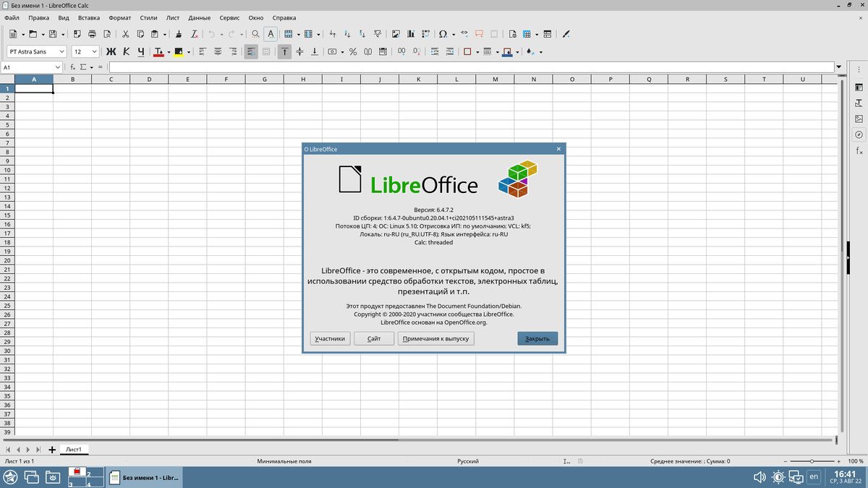This screenshot has height=488, width=868.
Task: Click the Align right icon
Action: 233,51
